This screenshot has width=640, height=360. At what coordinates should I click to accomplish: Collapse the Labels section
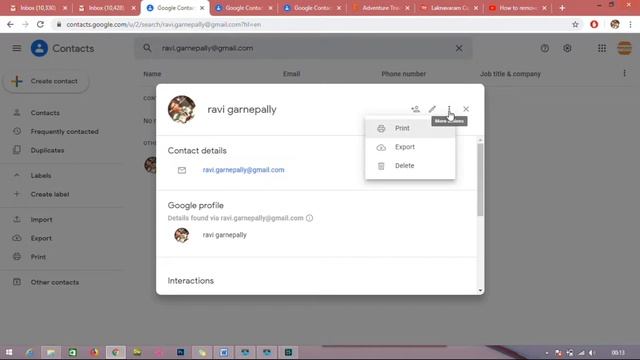coord(17,176)
